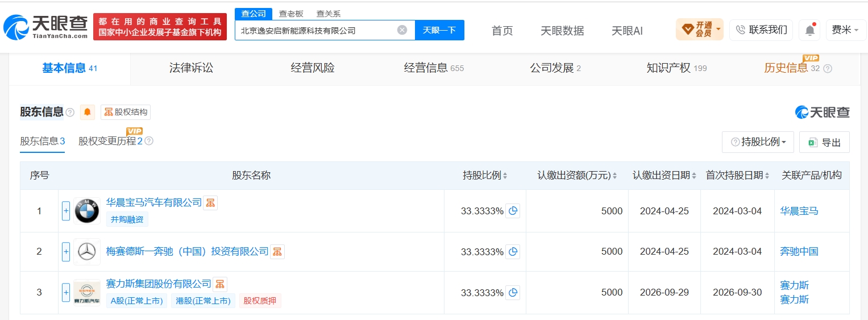Switch to 知识产权 tab
Image resolution: width=868 pixels, height=320 pixels.
point(676,68)
